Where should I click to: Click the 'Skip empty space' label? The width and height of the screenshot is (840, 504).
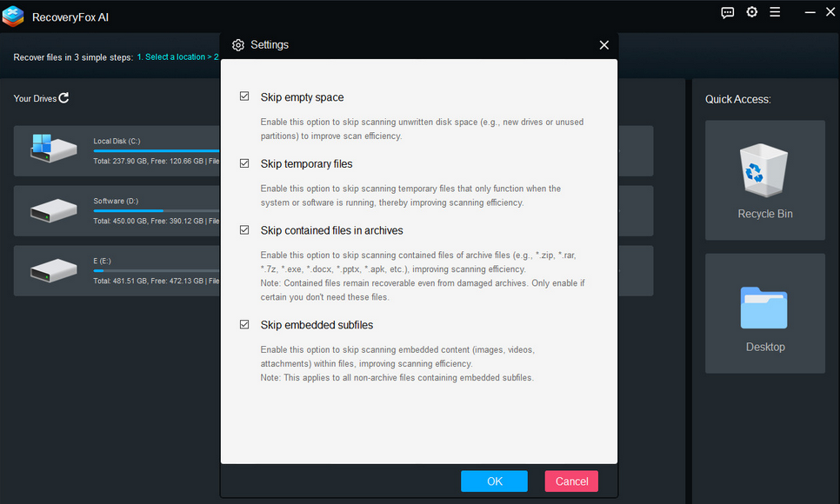click(302, 97)
